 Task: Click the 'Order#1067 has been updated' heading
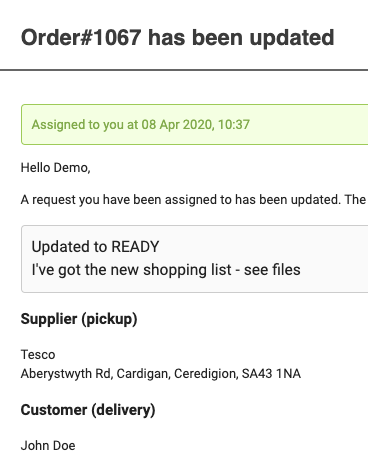coord(177,37)
